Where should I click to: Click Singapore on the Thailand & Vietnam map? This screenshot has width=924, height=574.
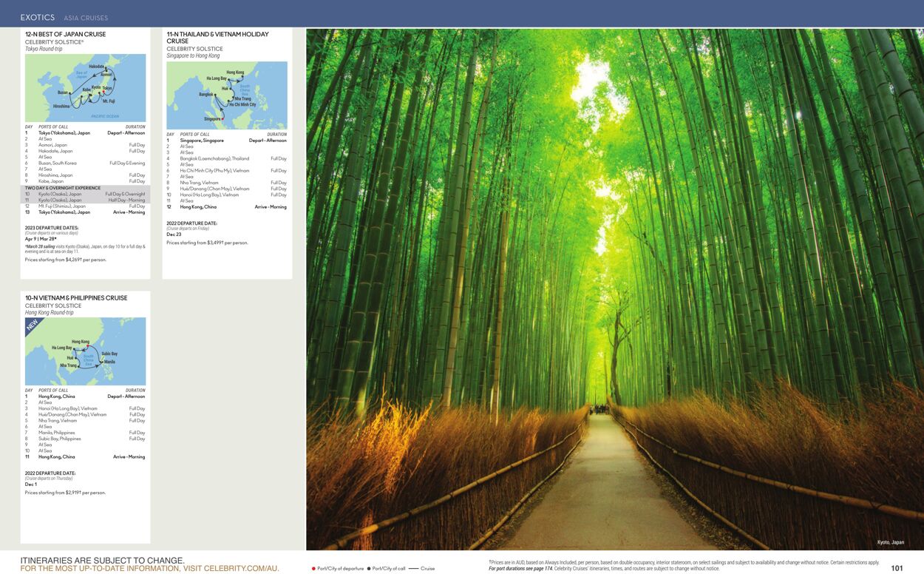click(212, 118)
